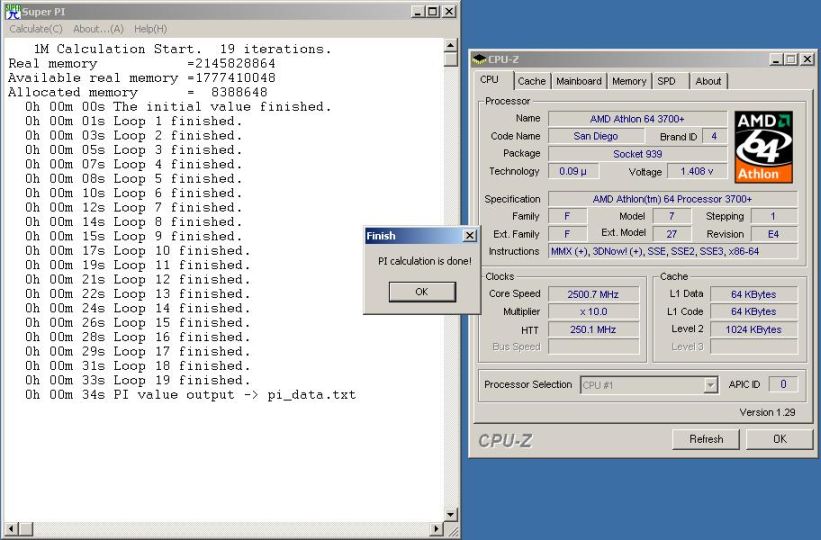Close the Super PI window
The image size is (821, 540).
(449, 11)
